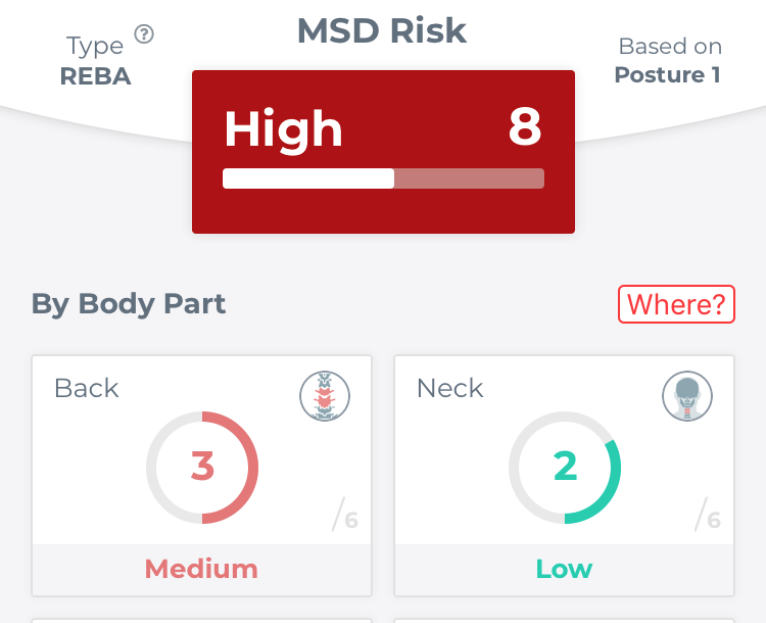Open the Neck card title
The image size is (766, 623).
[x=450, y=388]
